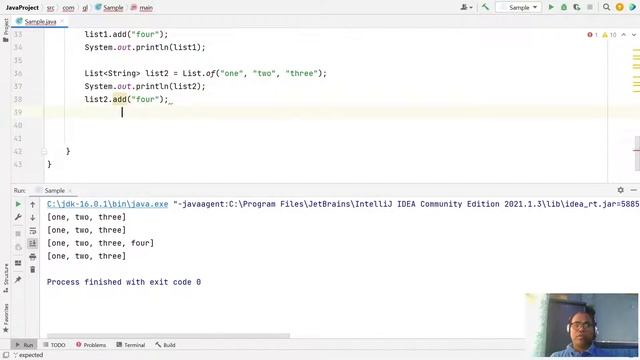Image resolution: width=640 pixels, height=360 pixels.
Task: Click the thread dump icon in Run panel
Action: click(x=18, y=247)
